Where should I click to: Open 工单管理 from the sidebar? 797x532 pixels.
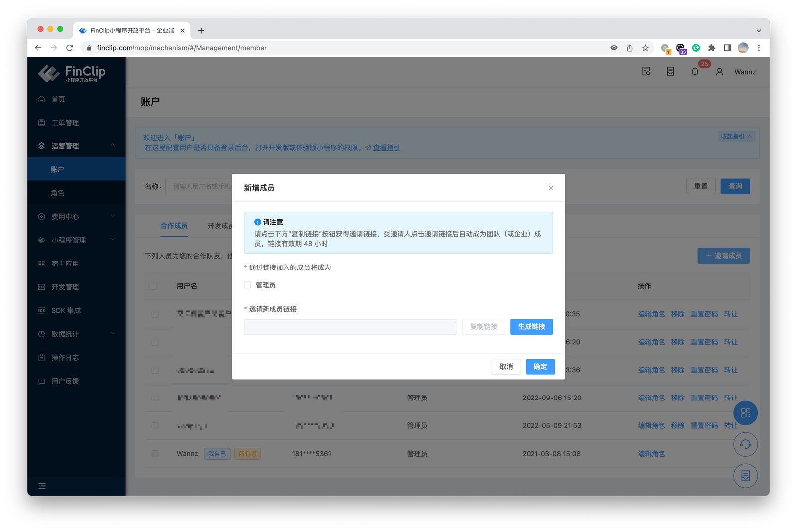[64, 122]
